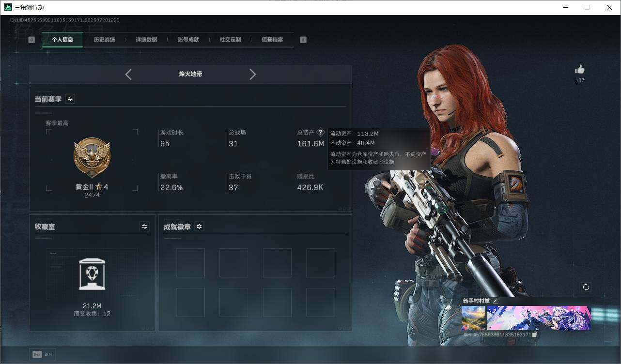The image size is (621, 364).
Task: Switch to the 历史战绩 tab
Action: tap(104, 40)
